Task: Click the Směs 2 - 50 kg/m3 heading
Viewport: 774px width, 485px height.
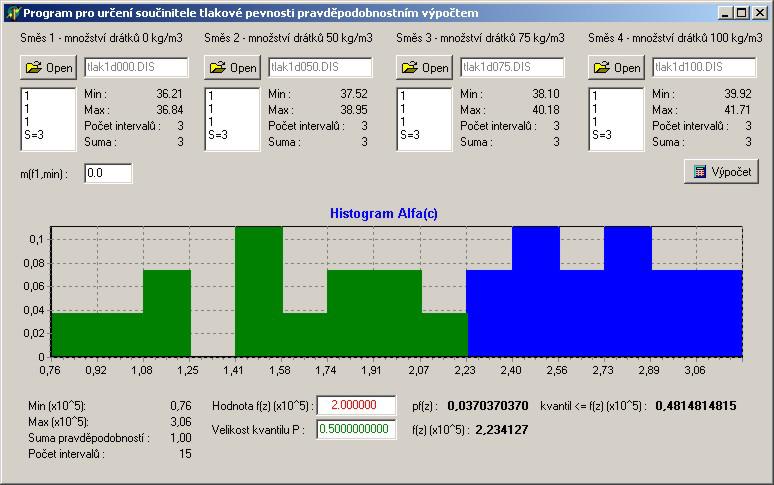Action: [x=288, y=38]
